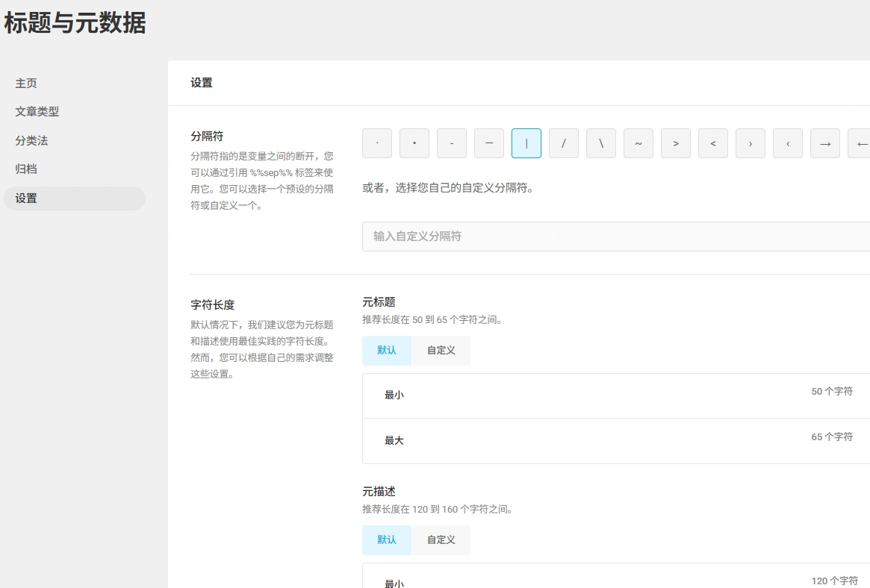Select the backslash \ separator
This screenshot has height=588, width=870.
click(601, 143)
